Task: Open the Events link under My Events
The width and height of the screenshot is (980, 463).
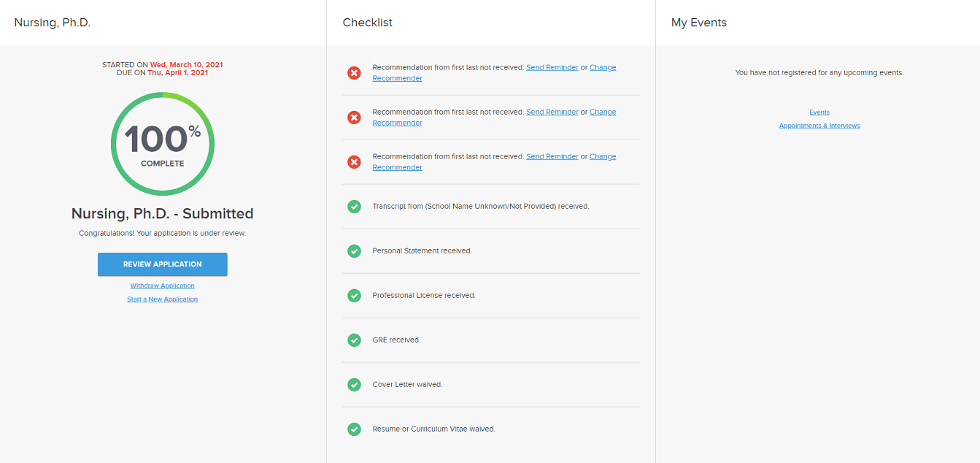Action: [819, 112]
